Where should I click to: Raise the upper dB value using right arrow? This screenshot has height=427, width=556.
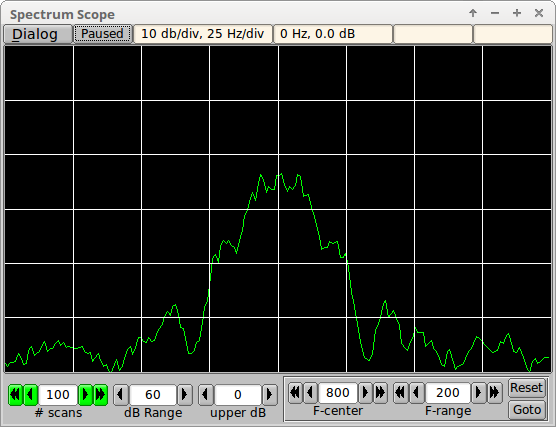(x=269, y=394)
